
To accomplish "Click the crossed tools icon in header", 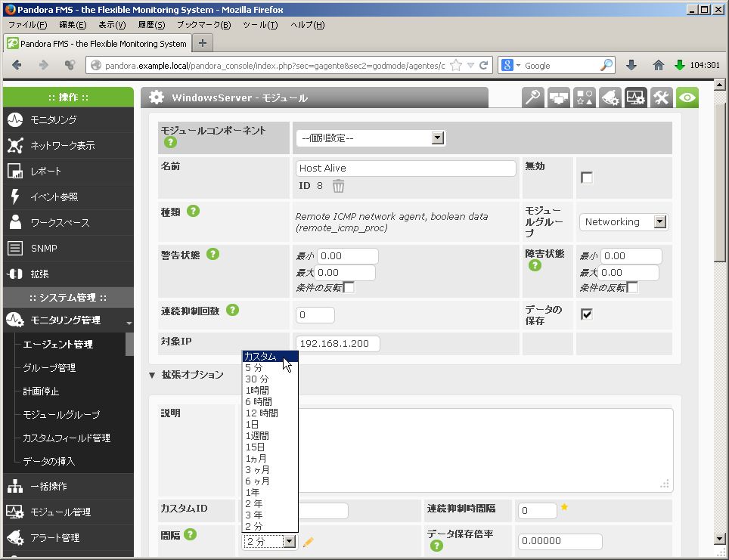I will (x=661, y=97).
